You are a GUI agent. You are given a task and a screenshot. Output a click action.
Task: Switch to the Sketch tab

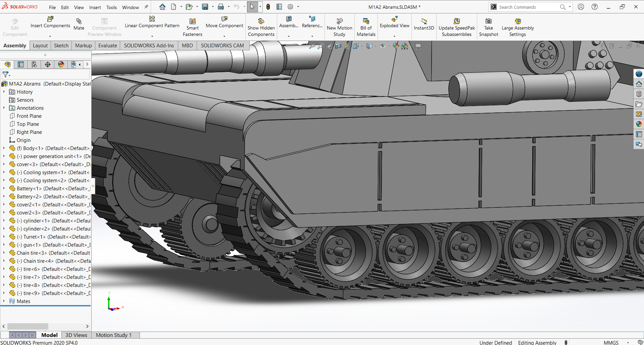[x=61, y=46]
